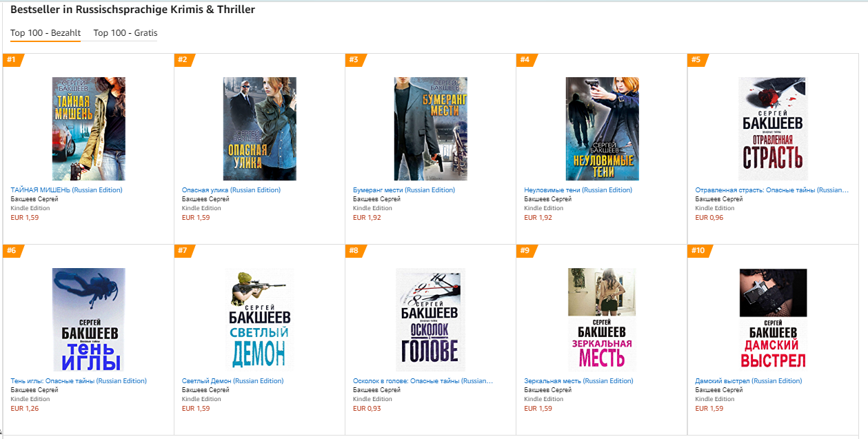
Task: Open the Зеркальная месть (Russian Edition) link
Action: coord(577,381)
